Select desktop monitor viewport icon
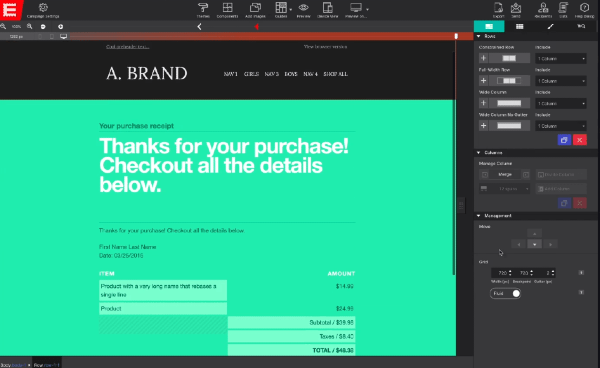 tap(64, 36)
